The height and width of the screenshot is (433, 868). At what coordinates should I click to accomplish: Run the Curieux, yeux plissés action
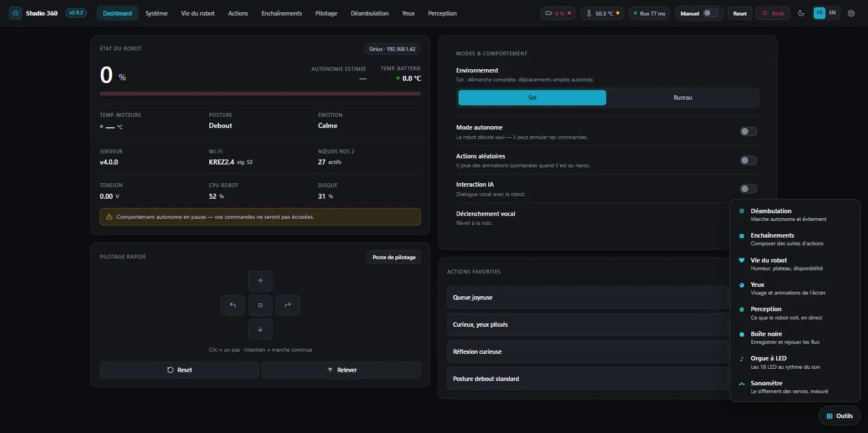[x=588, y=324]
